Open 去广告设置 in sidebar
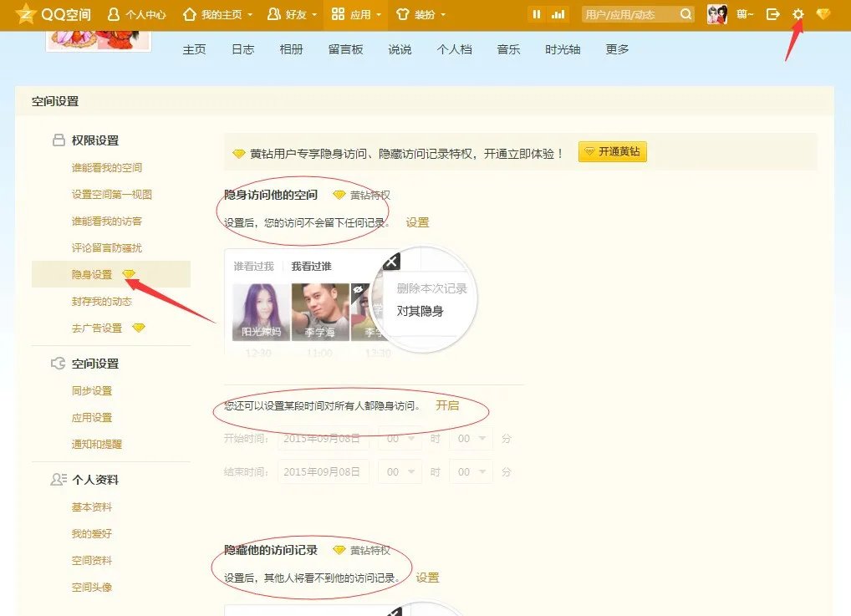This screenshot has height=616, width=851. pyautogui.click(x=97, y=328)
